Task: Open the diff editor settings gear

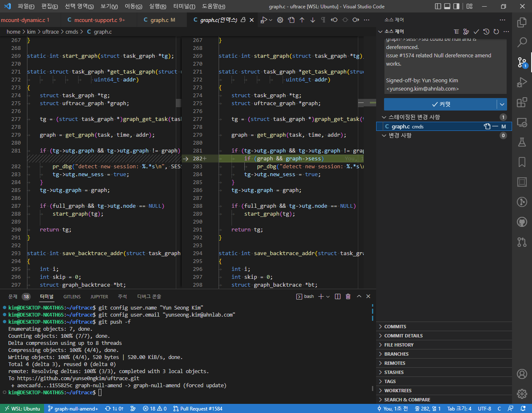Action: click(x=280, y=20)
